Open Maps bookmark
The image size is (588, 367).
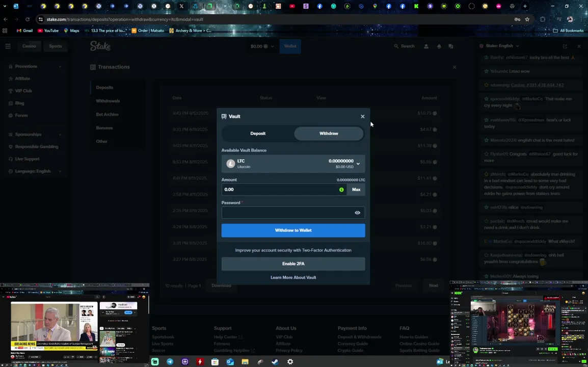(71, 31)
